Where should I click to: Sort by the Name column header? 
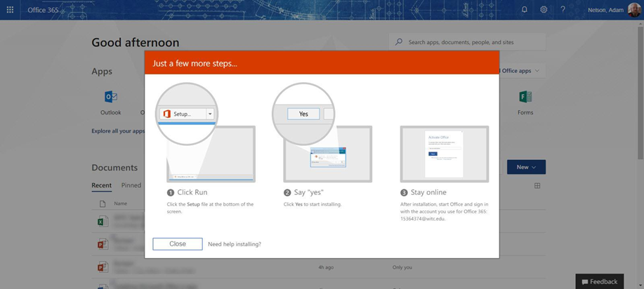120,203
